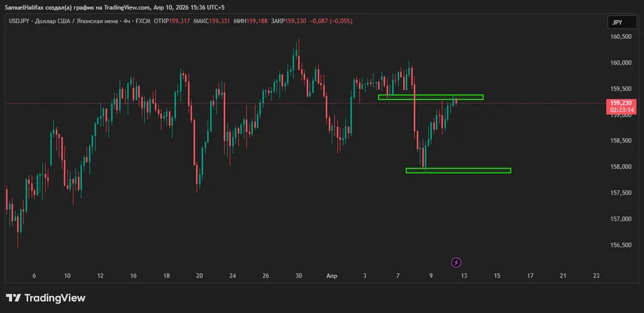Click date 30 on the time axis
Viewport: 644px width, 313px height.
(x=299, y=275)
